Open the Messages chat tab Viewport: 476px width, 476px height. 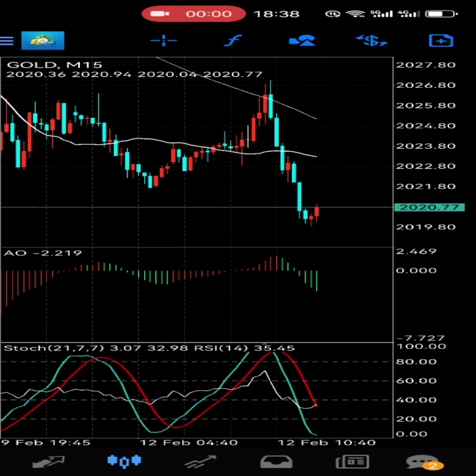coord(424,462)
